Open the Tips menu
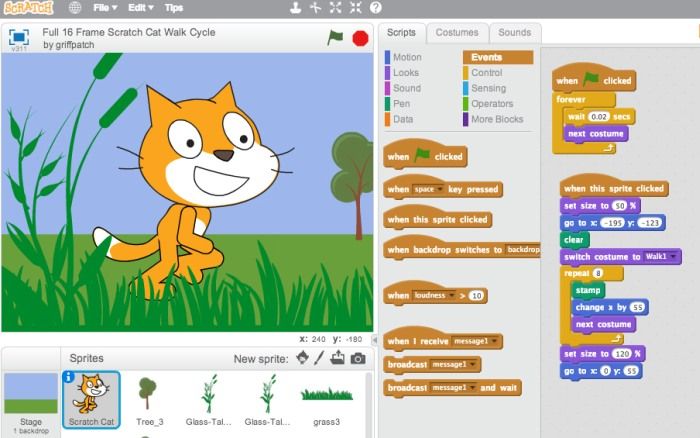The height and width of the screenshot is (438, 700). coord(174,8)
